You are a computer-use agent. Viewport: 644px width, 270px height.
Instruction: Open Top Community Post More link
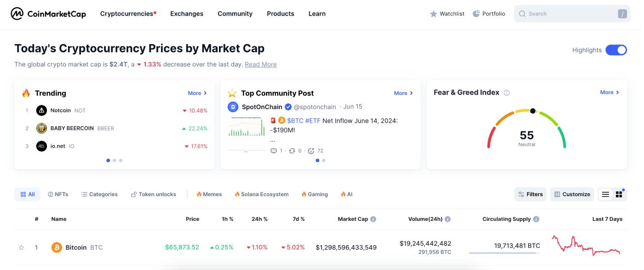click(x=403, y=93)
